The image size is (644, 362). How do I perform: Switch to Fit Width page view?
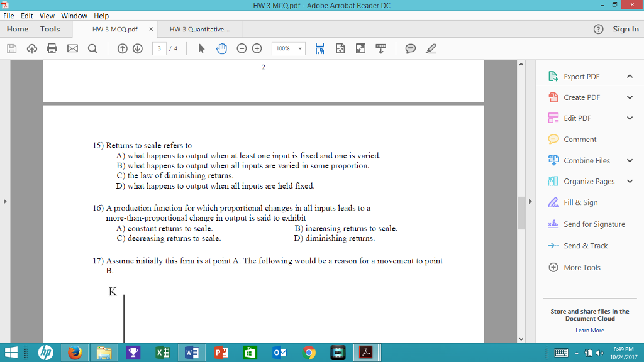click(x=319, y=48)
